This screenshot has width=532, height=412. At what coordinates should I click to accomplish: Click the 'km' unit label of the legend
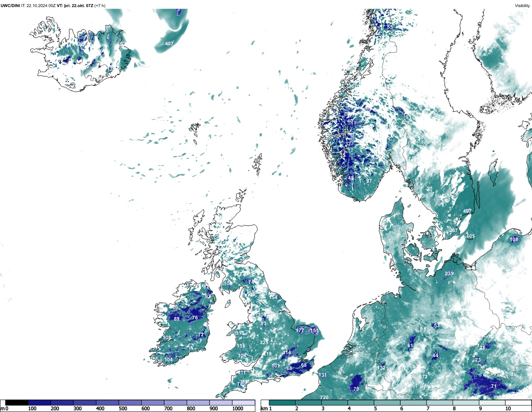click(264, 409)
